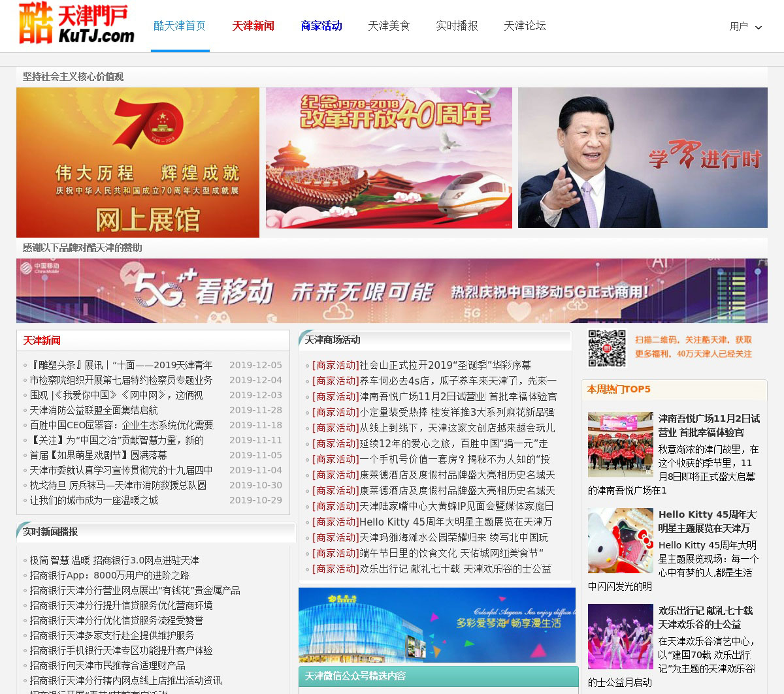Open 天津论坛 in navigation bar
The width and height of the screenshot is (784, 694).
pos(525,26)
